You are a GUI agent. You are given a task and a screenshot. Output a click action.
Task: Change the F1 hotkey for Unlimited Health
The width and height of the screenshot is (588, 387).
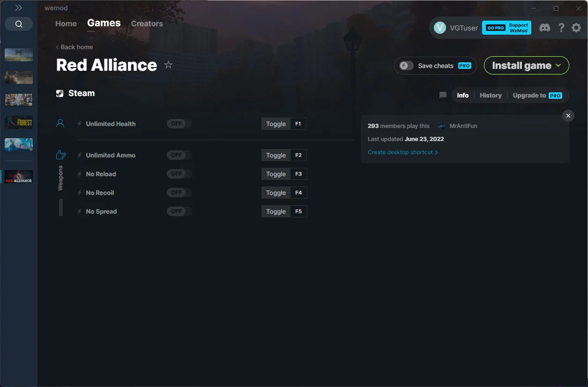click(x=298, y=124)
